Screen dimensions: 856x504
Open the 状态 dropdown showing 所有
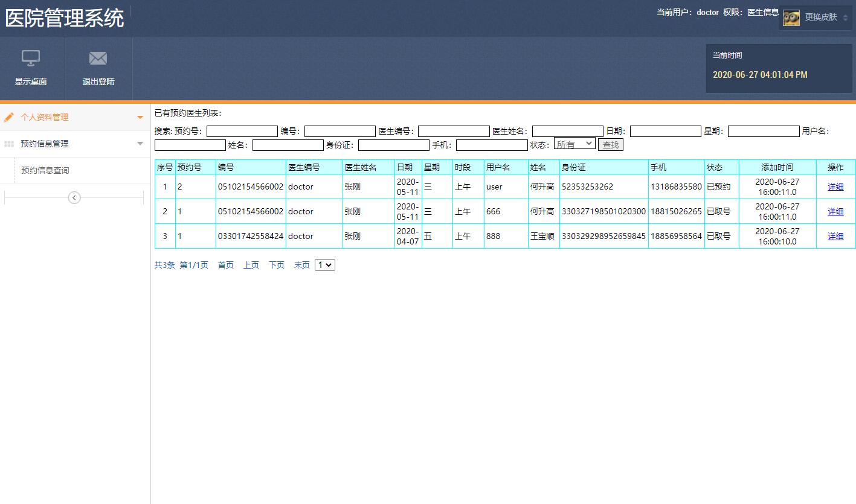[574, 144]
